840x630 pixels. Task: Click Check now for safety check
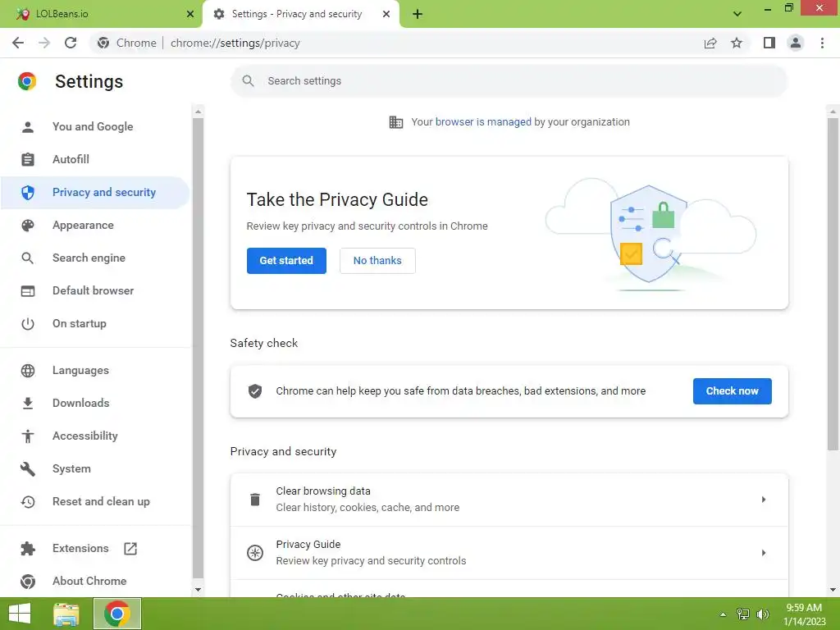[732, 391]
